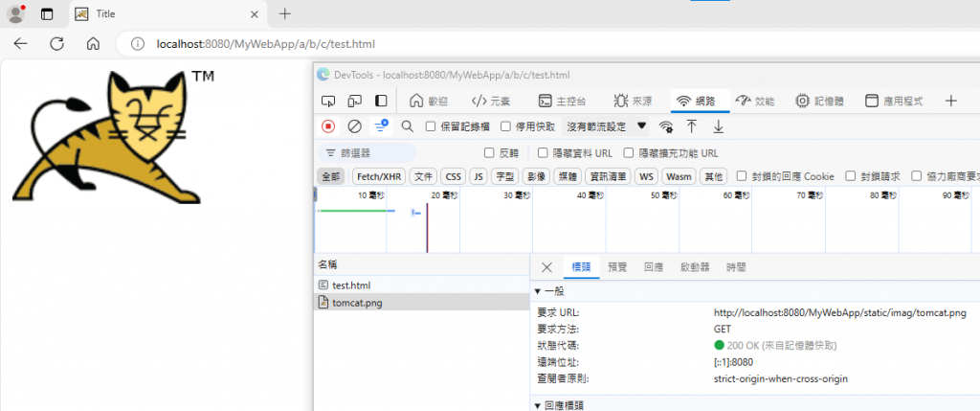Open network conditions wifi-gear icon

[666, 126]
